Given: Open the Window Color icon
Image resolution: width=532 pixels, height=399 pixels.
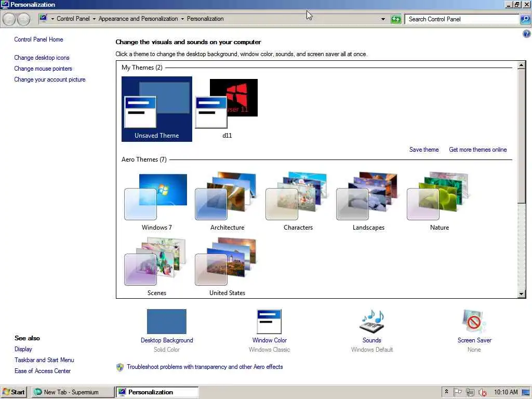Looking at the screenshot, I should point(269,321).
